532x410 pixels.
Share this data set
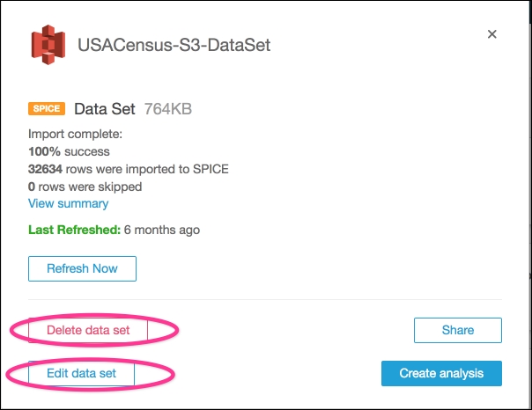pyautogui.click(x=458, y=330)
